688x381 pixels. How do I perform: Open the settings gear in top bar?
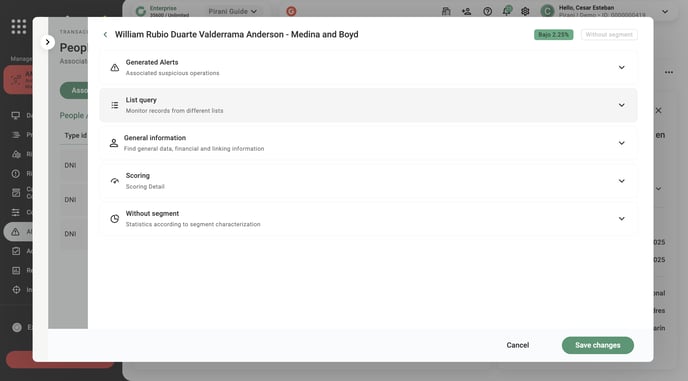coord(525,11)
